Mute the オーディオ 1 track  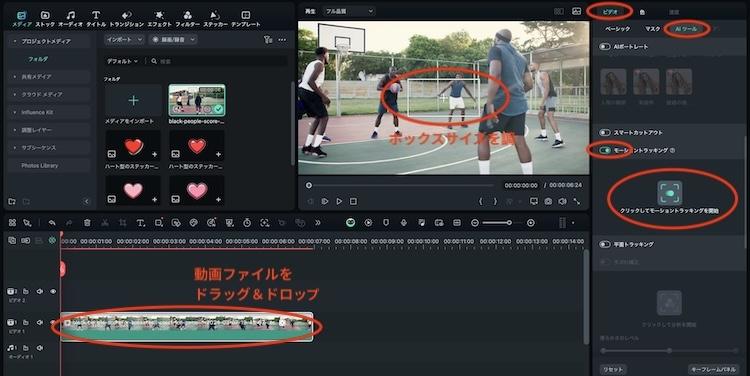click(x=40, y=348)
